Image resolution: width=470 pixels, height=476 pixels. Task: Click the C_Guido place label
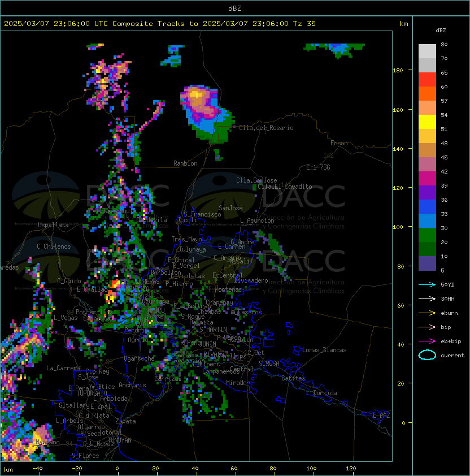[x=69, y=281]
